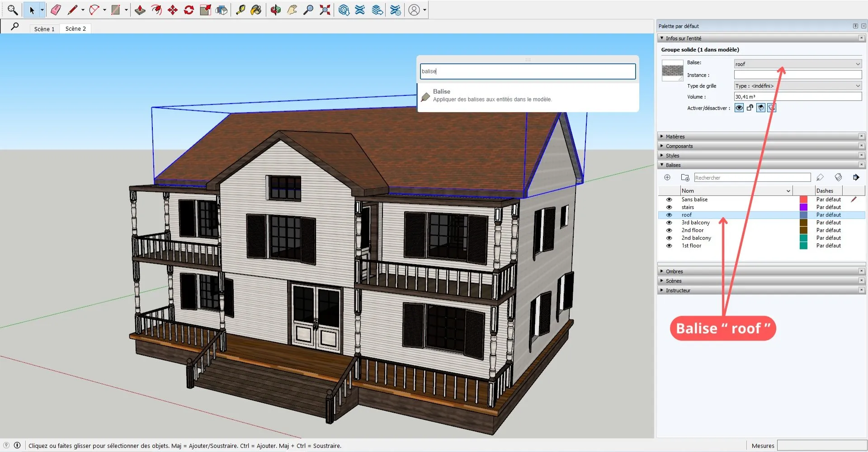
Task: Click the stairs tag purple color swatch
Action: tap(803, 207)
